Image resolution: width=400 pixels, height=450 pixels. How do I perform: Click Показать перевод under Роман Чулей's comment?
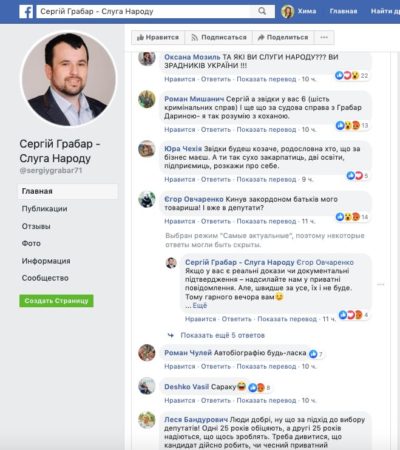click(x=266, y=366)
